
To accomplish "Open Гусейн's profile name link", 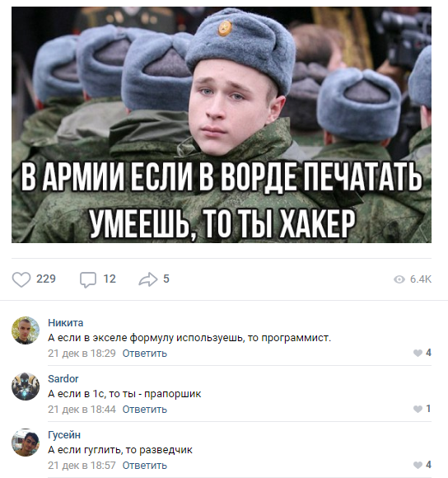I will coord(64,435).
